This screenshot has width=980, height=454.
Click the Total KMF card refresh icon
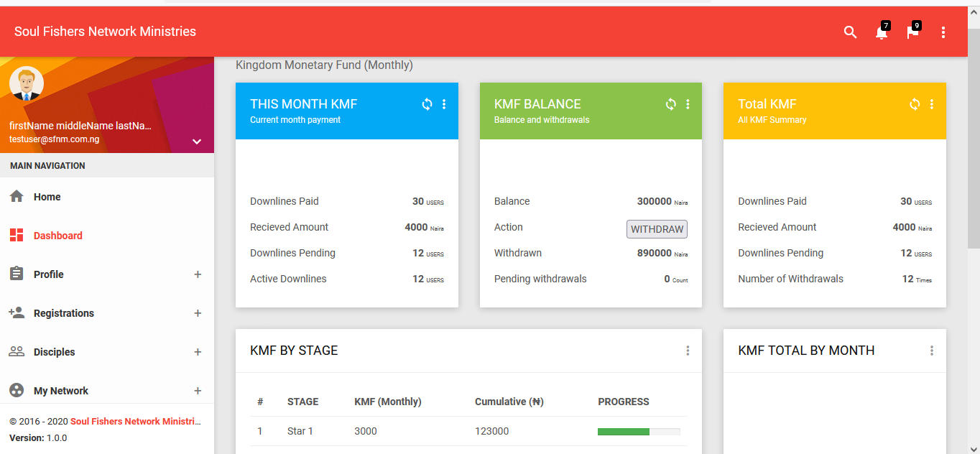point(915,104)
